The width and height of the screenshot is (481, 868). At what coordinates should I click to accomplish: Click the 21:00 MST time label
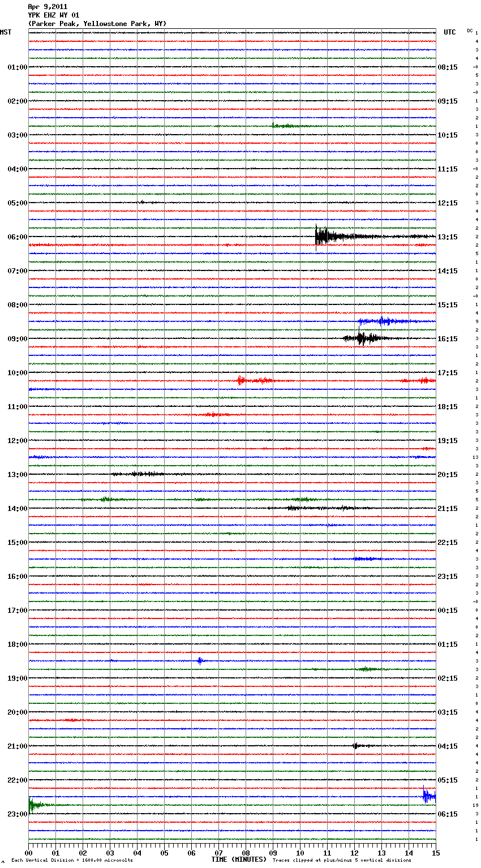[x=18, y=746]
